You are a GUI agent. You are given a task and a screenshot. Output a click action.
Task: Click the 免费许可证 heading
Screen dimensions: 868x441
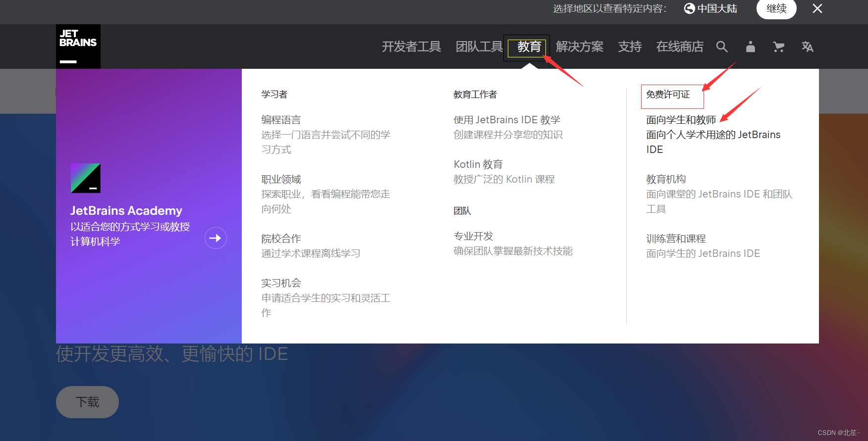pyautogui.click(x=668, y=95)
